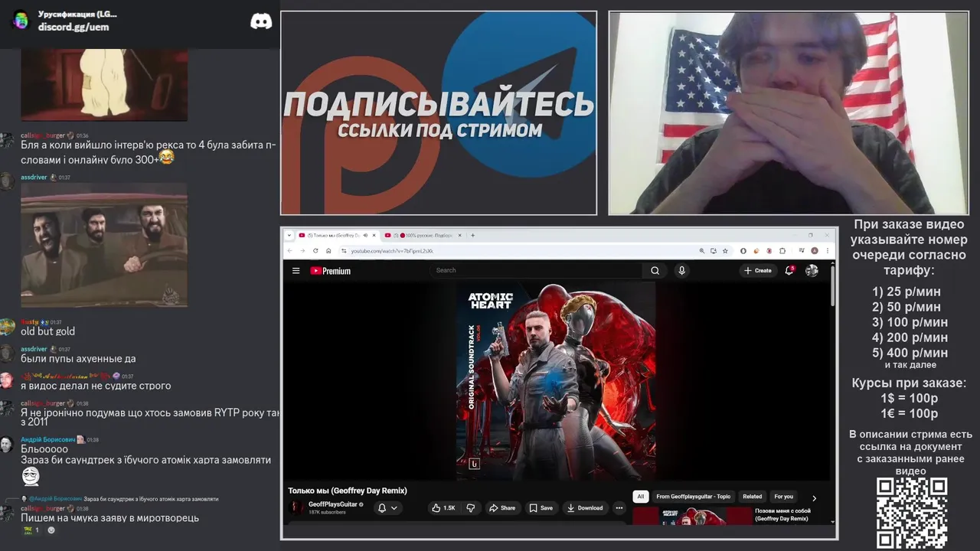Expand the tab search dropdown arrow
This screenshot has width=980, height=551.
(289, 236)
